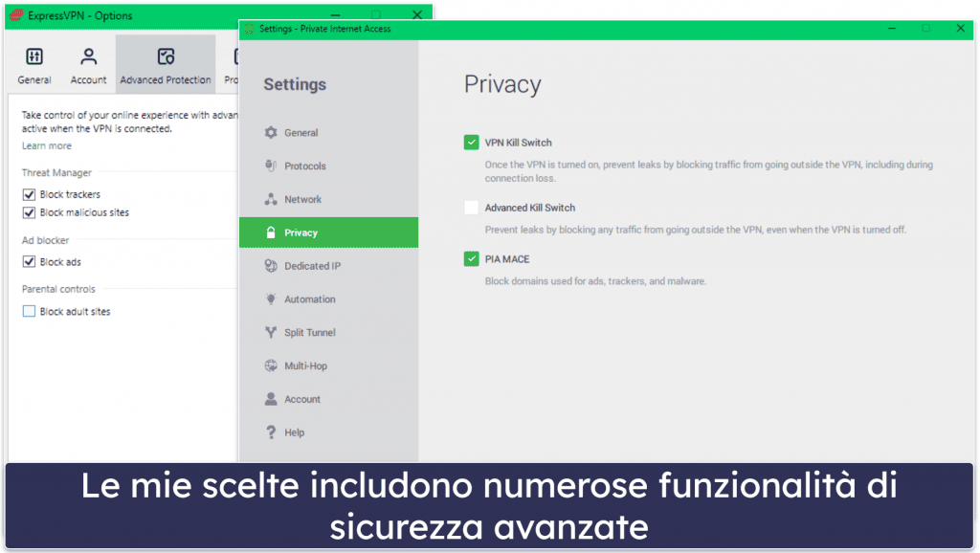Switch to ExpressVPN Account tab label

(89, 80)
